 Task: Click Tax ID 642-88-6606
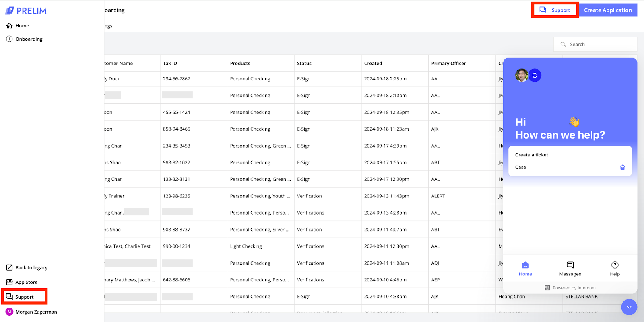tap(176, 280)
